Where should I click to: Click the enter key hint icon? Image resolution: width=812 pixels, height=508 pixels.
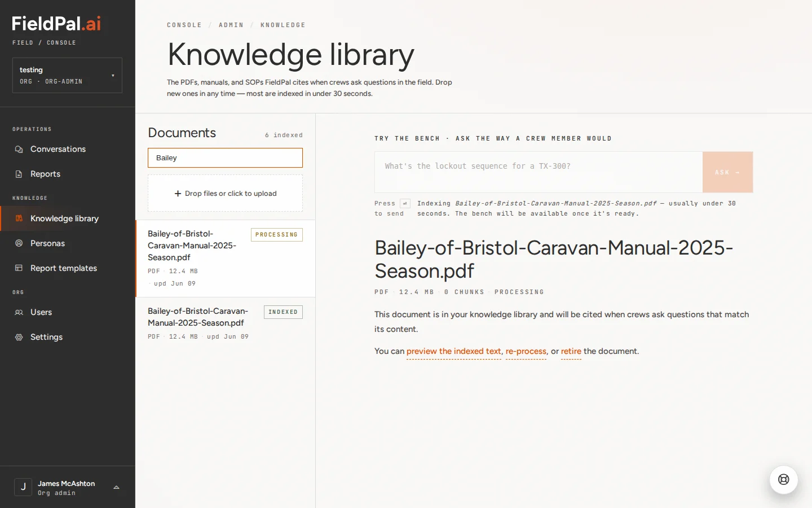[405, 203]
